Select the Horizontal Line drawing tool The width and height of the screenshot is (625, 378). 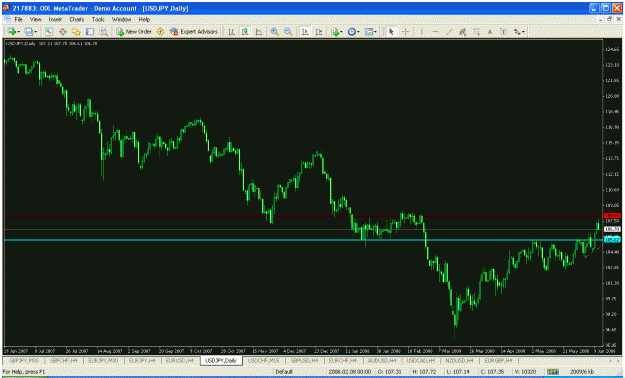(x=435, y=32)
